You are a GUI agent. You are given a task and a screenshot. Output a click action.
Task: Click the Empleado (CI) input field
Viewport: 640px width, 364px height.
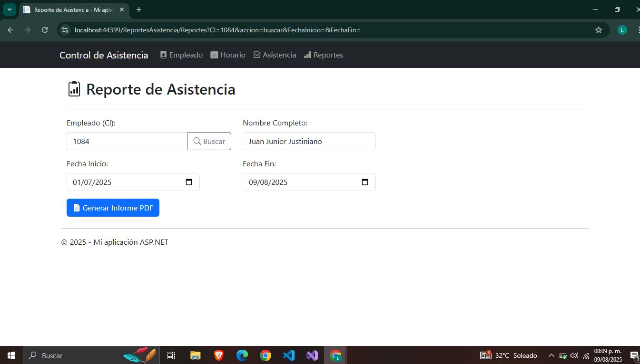coord(127,141)
